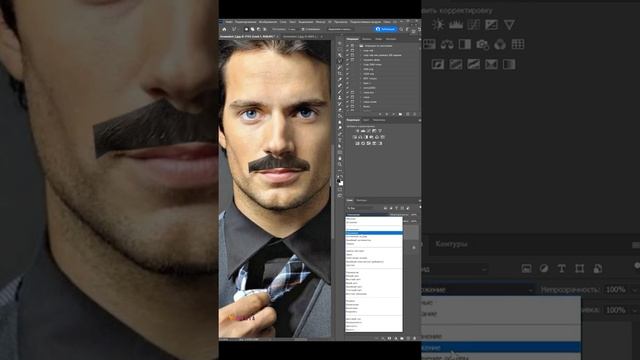The image size is (640, 360).
Task: Choose Subtract from selection mode icon
Action: coord(258,29)
